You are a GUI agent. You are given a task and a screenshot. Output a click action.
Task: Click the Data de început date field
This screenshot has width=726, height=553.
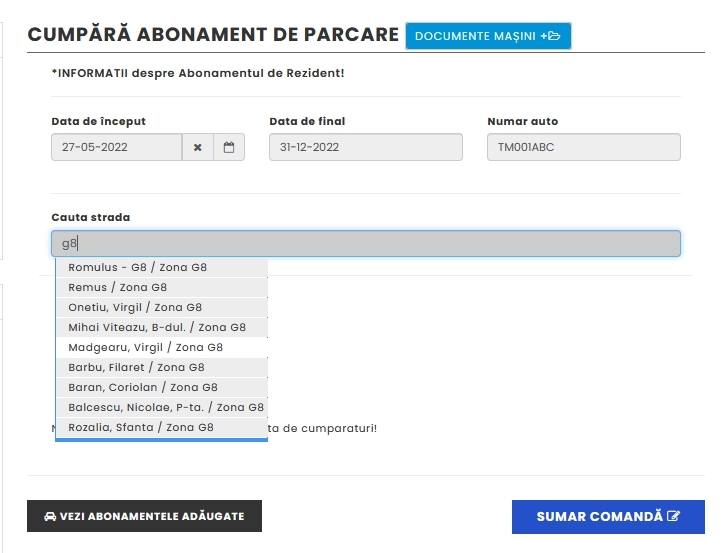pyautogui.click(x=117, y=147)
